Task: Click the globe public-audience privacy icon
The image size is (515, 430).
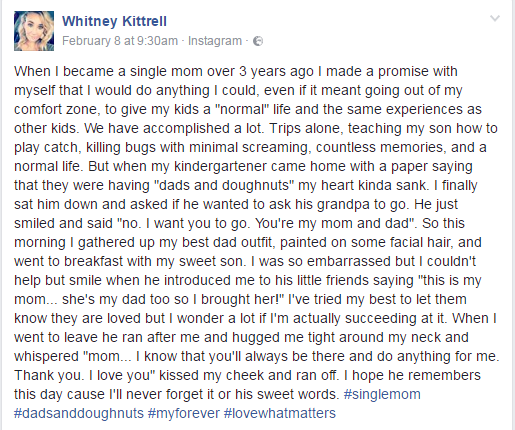Action: 258,41
